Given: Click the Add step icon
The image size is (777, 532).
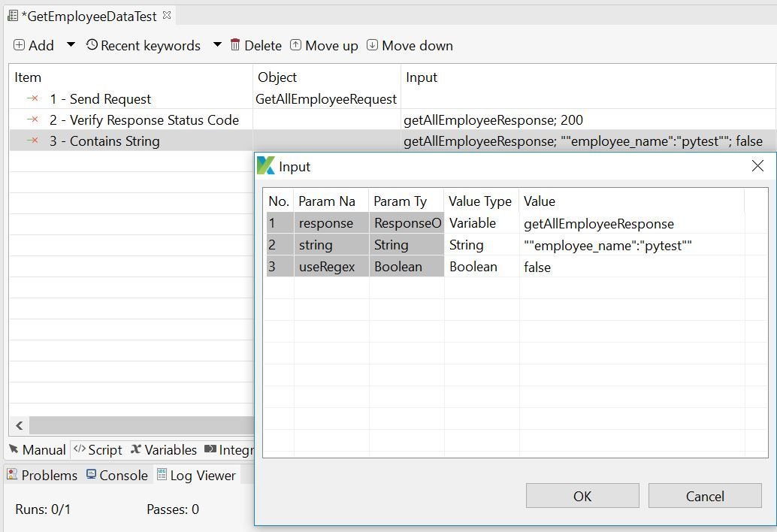Looking at the screenshot, I should point(18,45).
